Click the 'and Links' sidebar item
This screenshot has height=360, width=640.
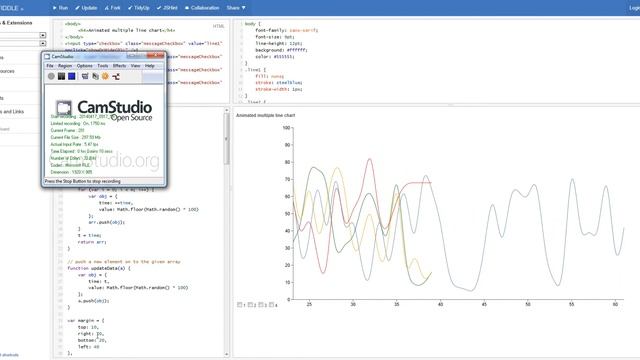(13, 111)
